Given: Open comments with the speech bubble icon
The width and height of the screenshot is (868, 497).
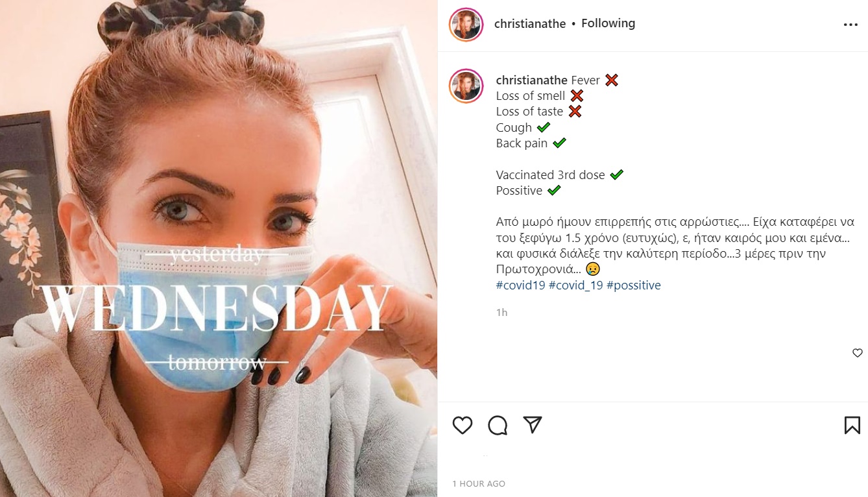Looking at the screenshot, I should tap(498, 426).
